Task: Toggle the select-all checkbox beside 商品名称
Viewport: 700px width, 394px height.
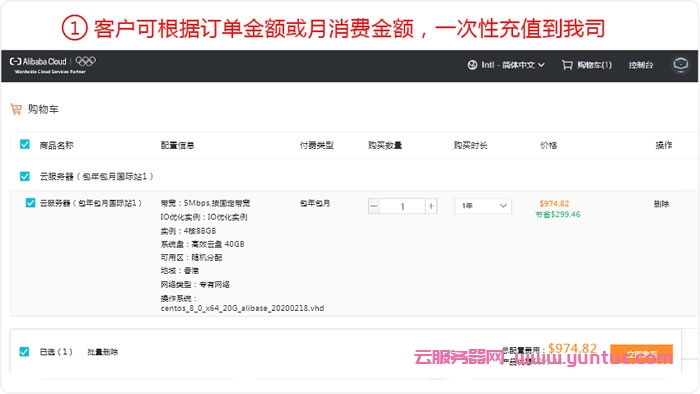Action: tap(25, 144)
